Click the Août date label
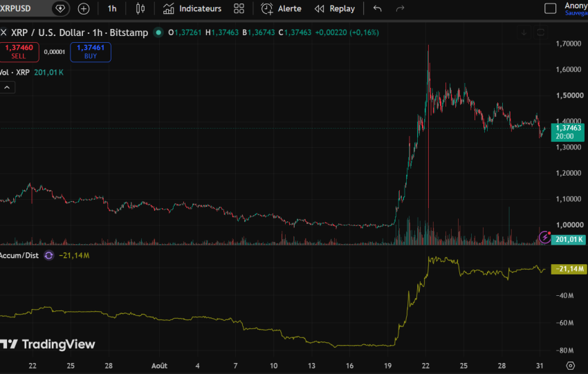 (x=159, y=366)
